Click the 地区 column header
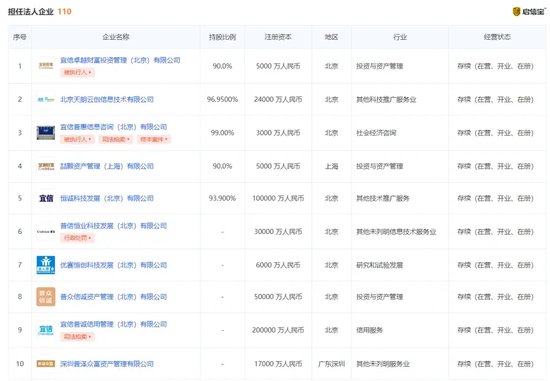Viewport: 550px width, 381px height. pos(331,37)
